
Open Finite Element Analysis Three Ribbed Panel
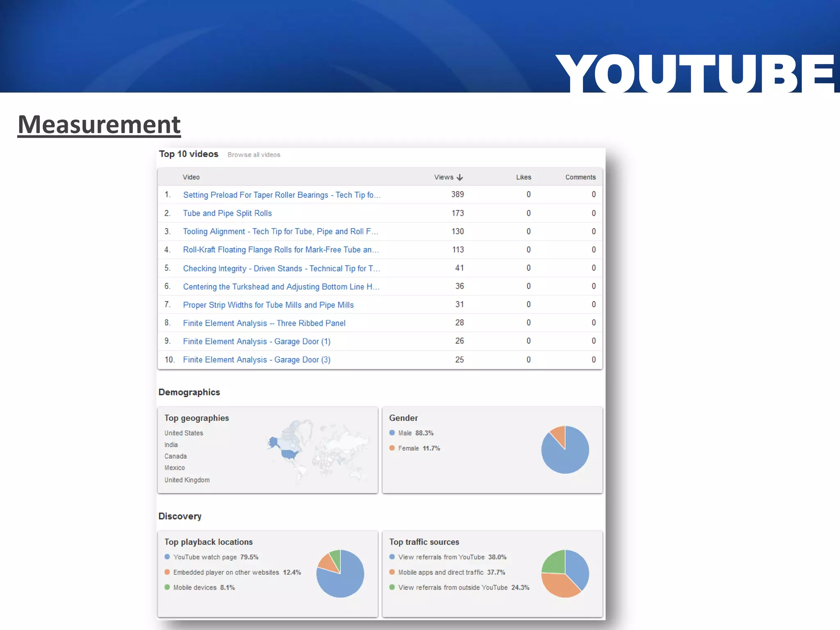pyautogui.click(x=264, y=323)
